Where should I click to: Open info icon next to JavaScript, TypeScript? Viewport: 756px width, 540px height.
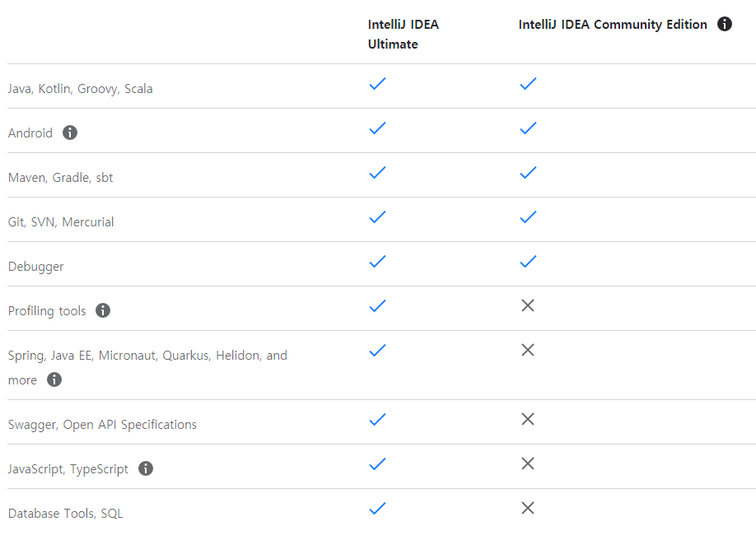146,468
